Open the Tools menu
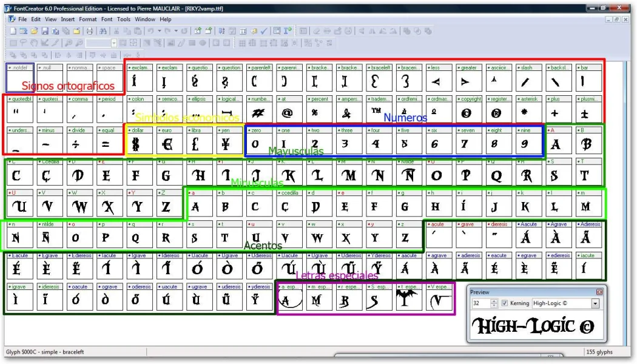The image size is (637, 364). (x=124, y=19)
